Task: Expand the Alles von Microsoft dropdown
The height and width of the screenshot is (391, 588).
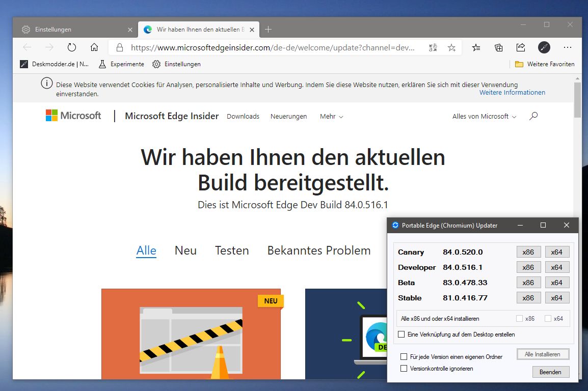Action: tap(485, 117)
